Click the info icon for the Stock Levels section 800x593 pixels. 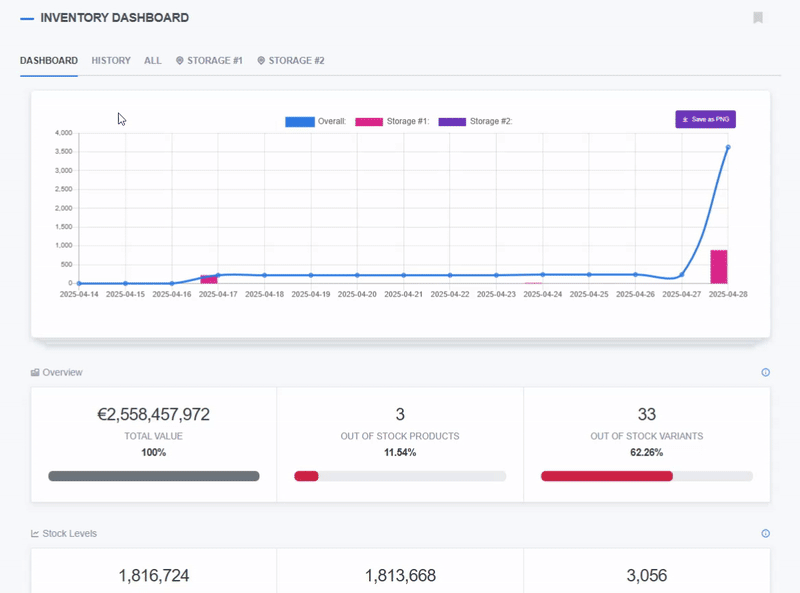click(765, 534)
